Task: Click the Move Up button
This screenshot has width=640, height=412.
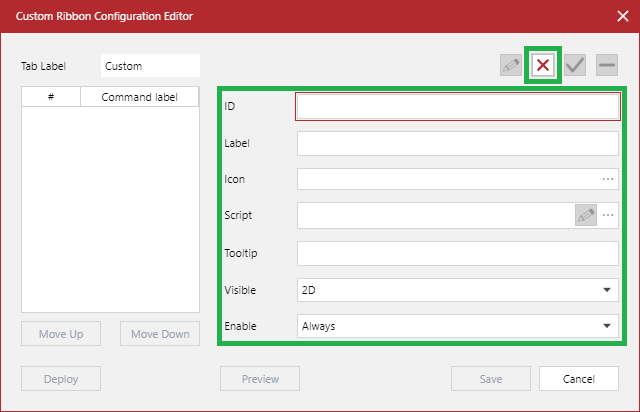Action: click(61, 334)
